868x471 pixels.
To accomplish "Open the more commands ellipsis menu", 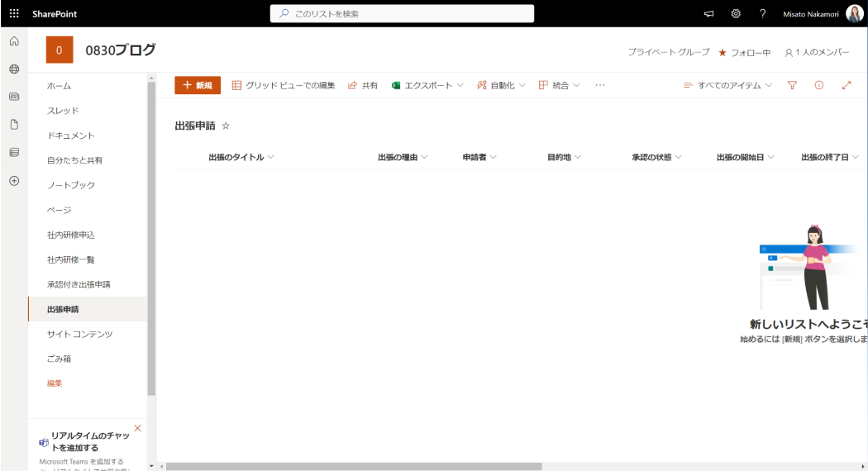I will tap(600, 85).
